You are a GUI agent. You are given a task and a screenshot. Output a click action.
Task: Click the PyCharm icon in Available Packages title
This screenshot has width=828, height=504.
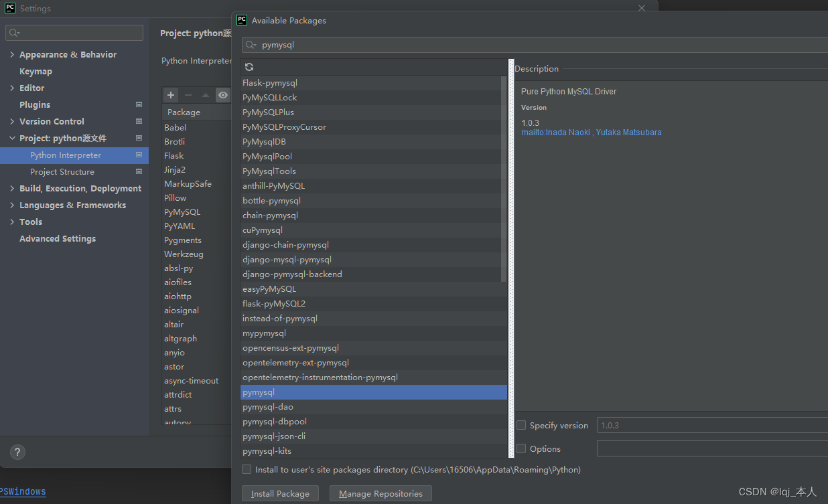pos(243,20)
